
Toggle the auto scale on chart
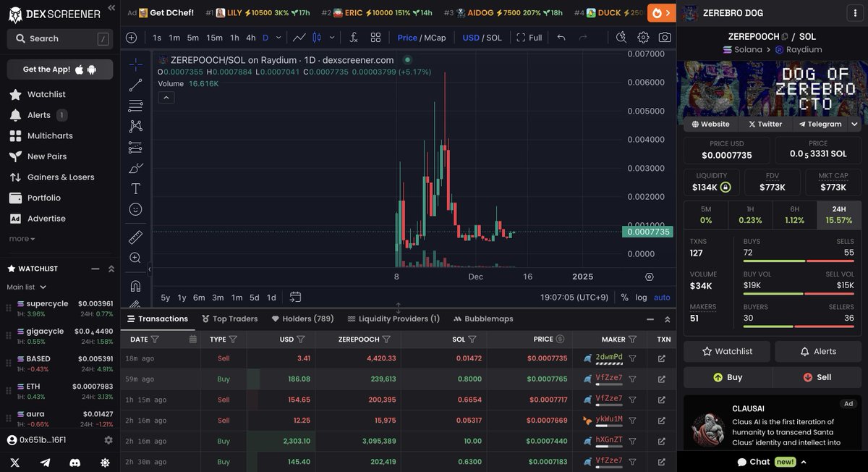[x=662, y=298]
